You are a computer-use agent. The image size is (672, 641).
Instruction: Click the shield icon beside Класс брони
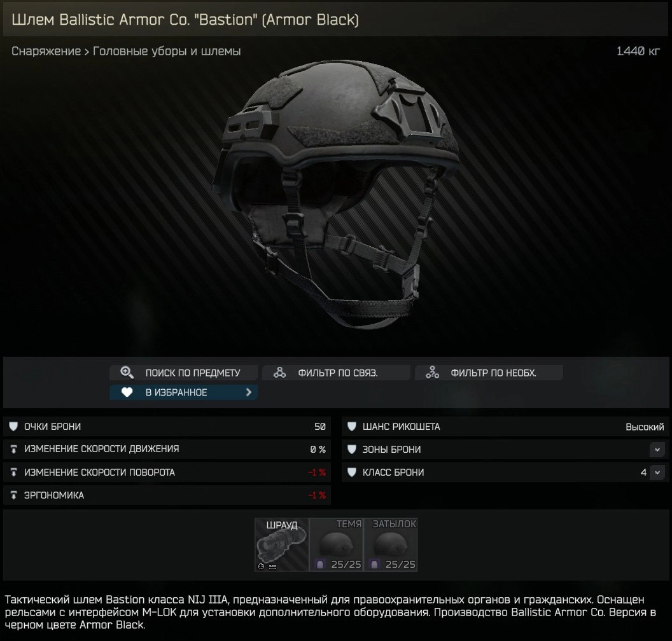click(x=352, y=472)
